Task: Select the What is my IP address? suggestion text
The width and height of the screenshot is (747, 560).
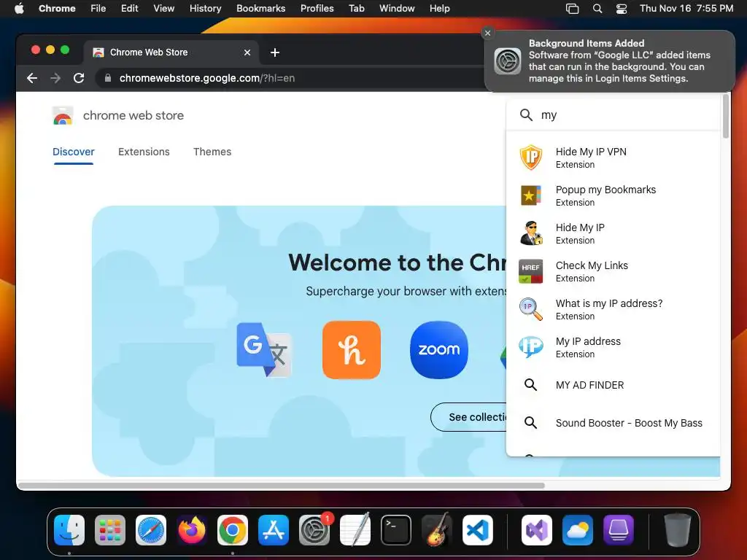Action: pyautogui.click(x=609, y=303)
